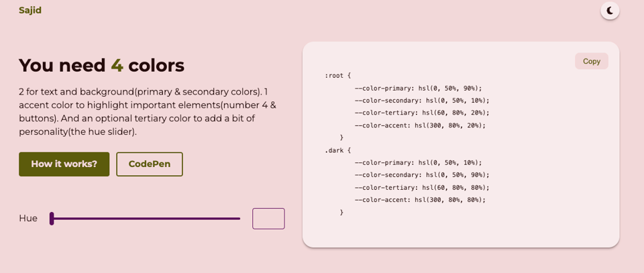Image resolution: width=644 pixels, height=273 pixels.
Task: Click the :root --color-tertiary hsl(60, 80%, 20%) line
Action: point(422,113)
